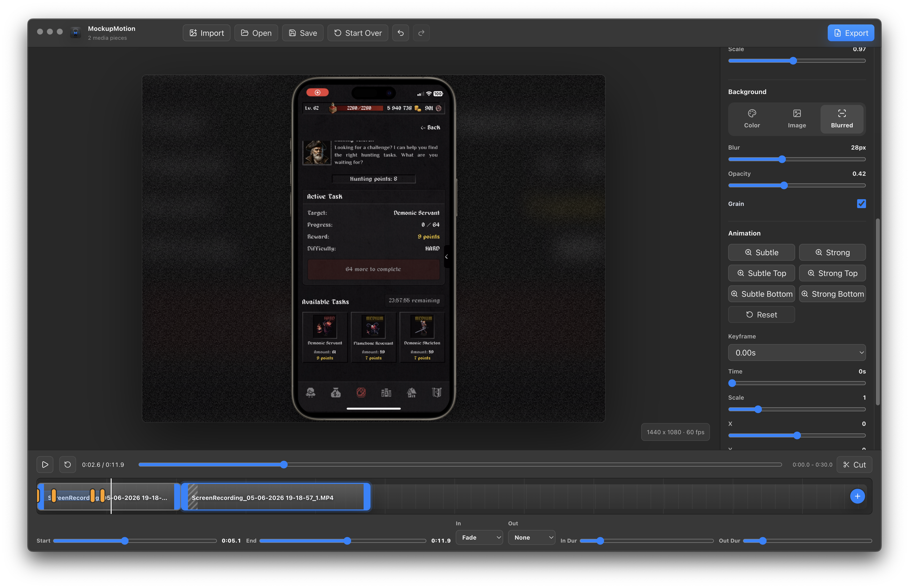
Task: Adjust the background Opacity slider
Action: (797, 185)
